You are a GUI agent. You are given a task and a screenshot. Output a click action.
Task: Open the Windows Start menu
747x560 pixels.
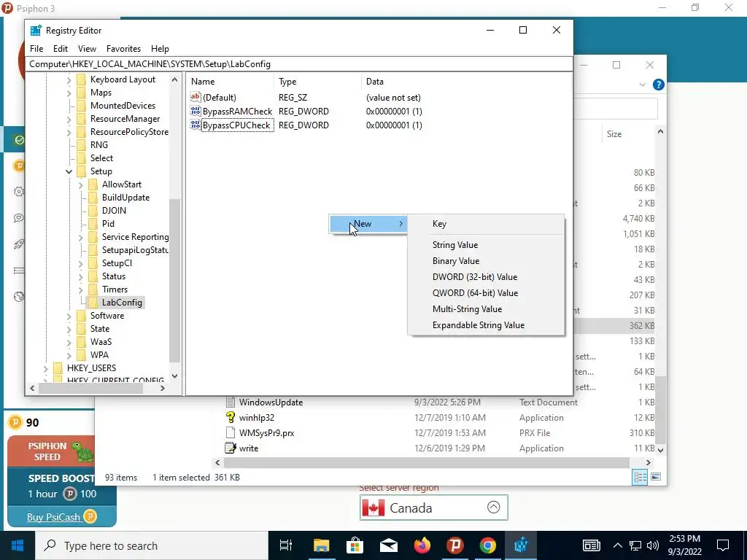(x=18, y=545)
